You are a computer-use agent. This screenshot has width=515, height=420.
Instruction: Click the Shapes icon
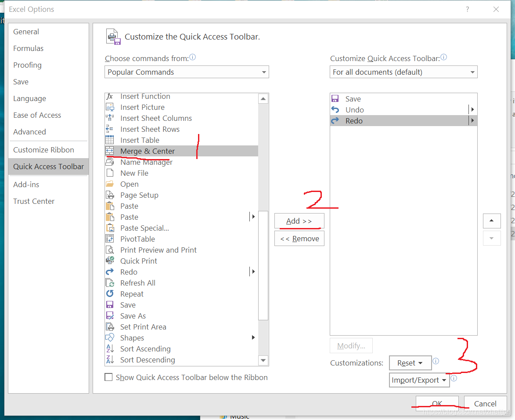click(110, 337)
